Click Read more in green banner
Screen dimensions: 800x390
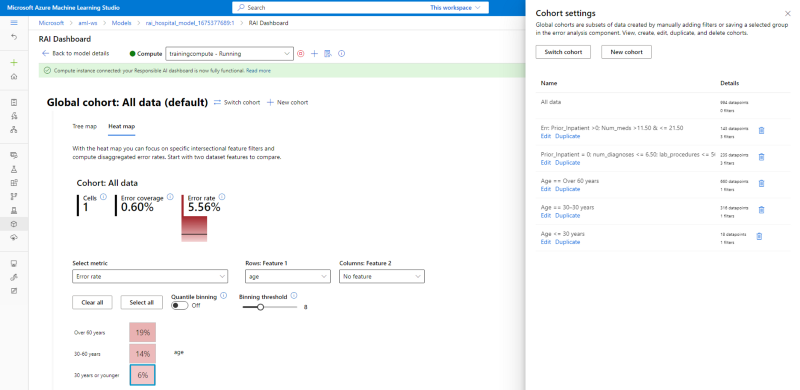pyautogui.click(x=258, y=71)
